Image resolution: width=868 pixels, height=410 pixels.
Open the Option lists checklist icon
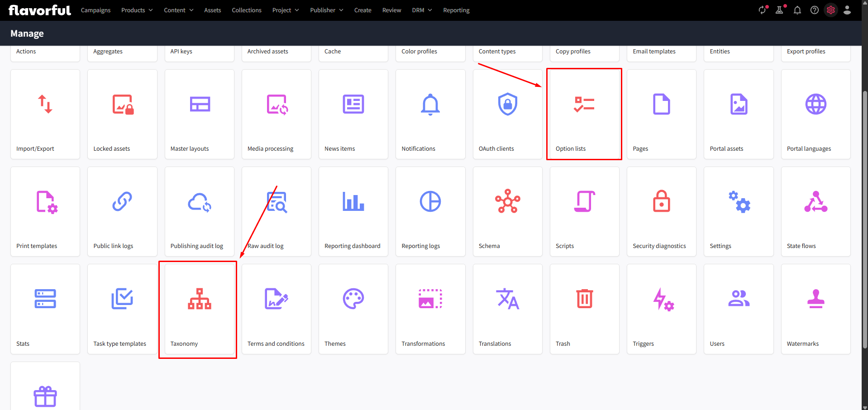pos(584,104)
